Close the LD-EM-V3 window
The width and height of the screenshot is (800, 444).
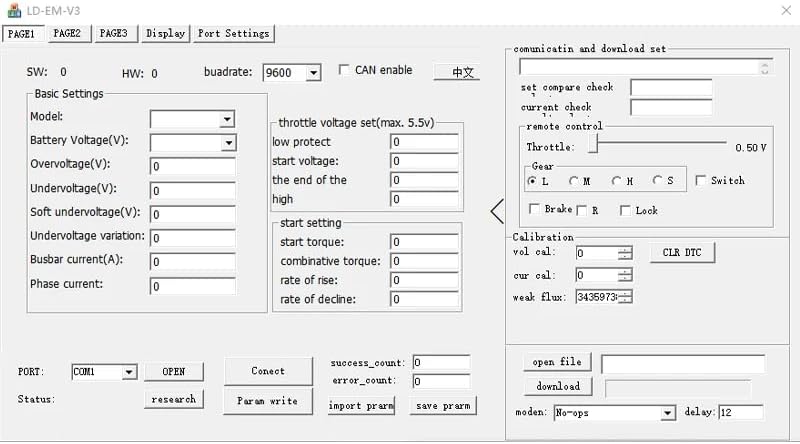point(786,11)
